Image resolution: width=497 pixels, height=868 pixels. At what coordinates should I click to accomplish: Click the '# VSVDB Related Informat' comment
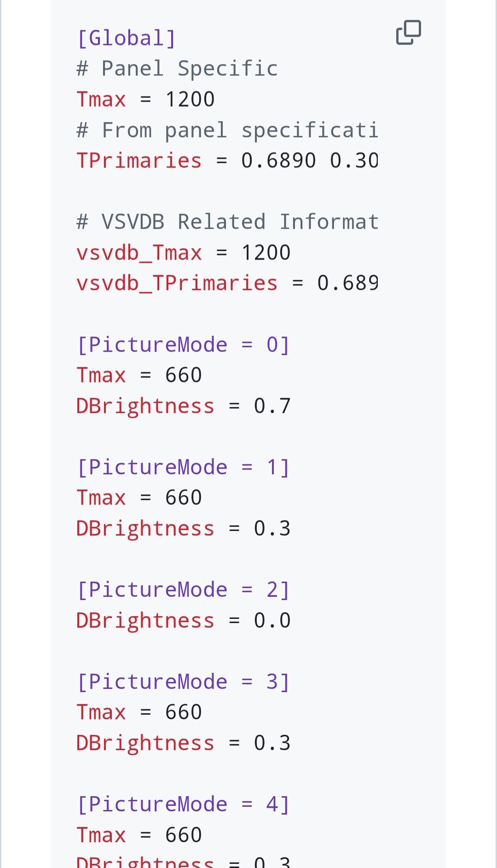(227, 221)
